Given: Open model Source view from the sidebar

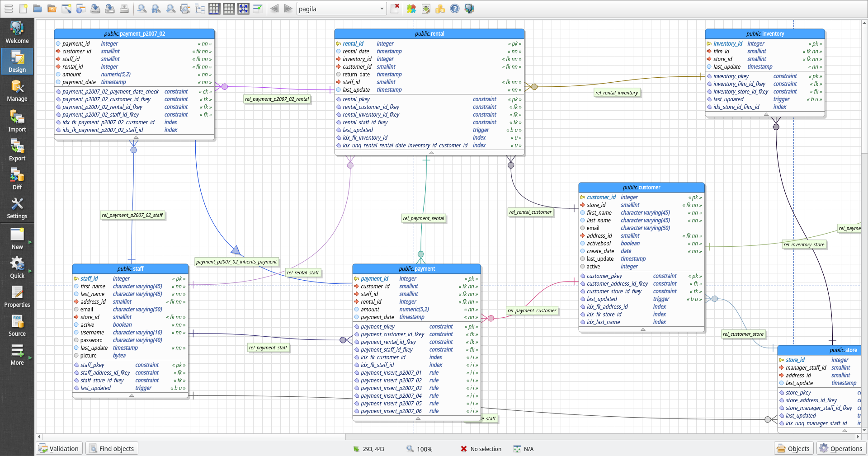Looking at the screenshot, I should [17, 324].
